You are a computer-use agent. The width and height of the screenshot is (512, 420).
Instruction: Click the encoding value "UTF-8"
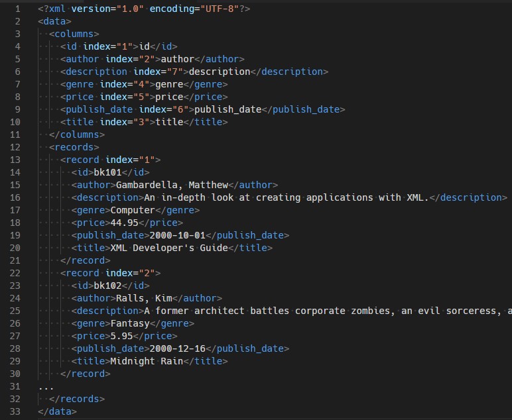pos(220,9)
